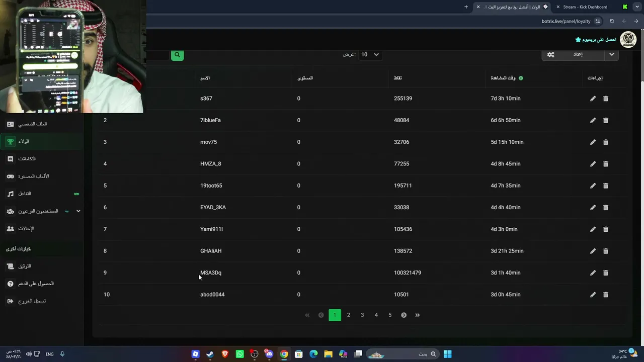Open التوثيق in the sidebar
The height and width of the screenshot is (362, 644).
tap(42, 266)
